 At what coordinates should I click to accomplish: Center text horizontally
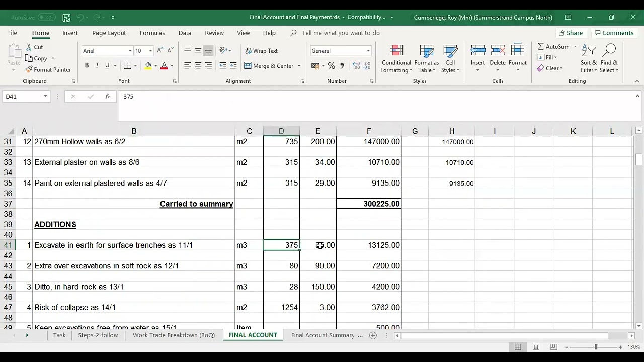click(198, 66)
